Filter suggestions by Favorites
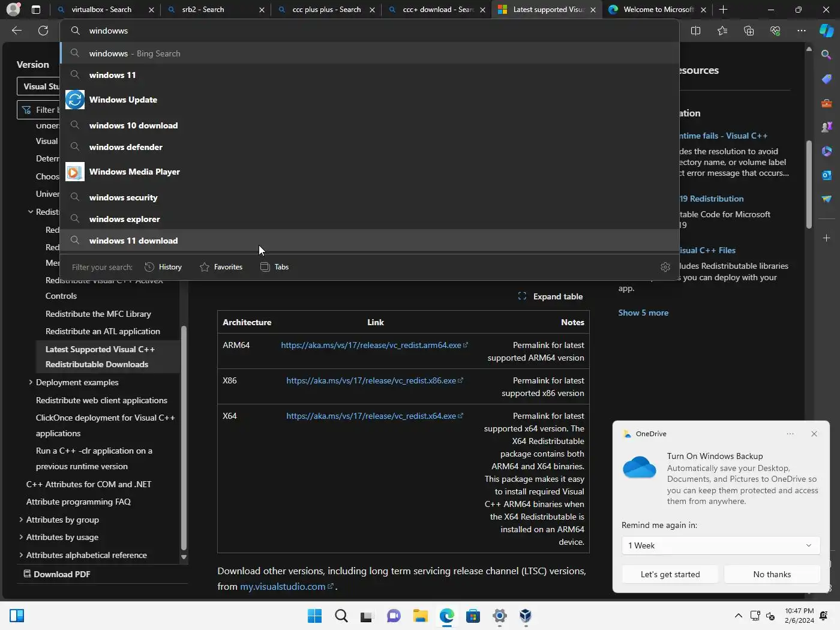This screenshot has height=630, width=840. coord(221,267)
